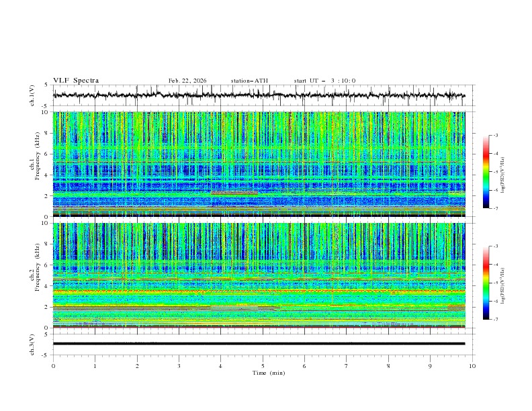The height and width of the screenshot is (411, 532).
Task: Click the ch.3 flat voltage trace
Action: point(262,344)
